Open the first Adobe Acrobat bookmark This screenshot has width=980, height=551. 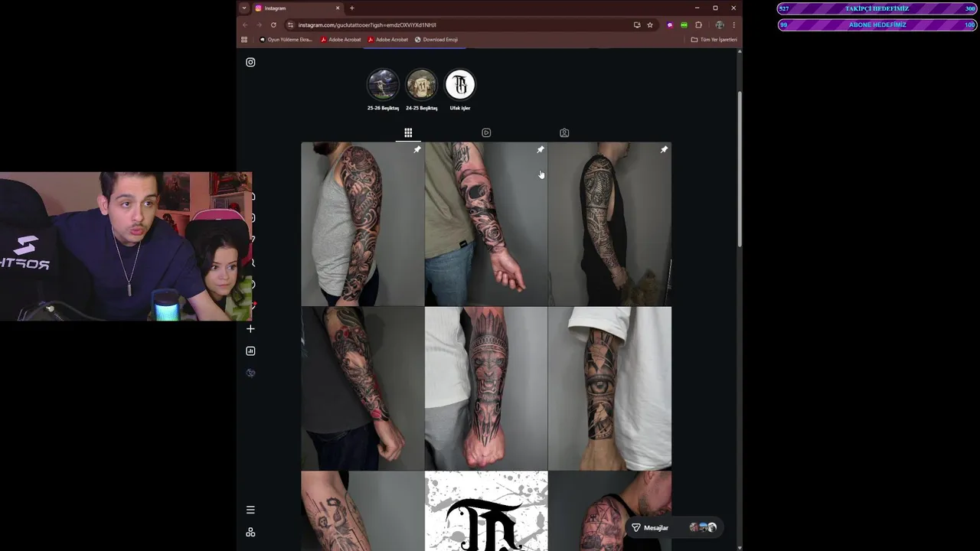tap(341, 40)
